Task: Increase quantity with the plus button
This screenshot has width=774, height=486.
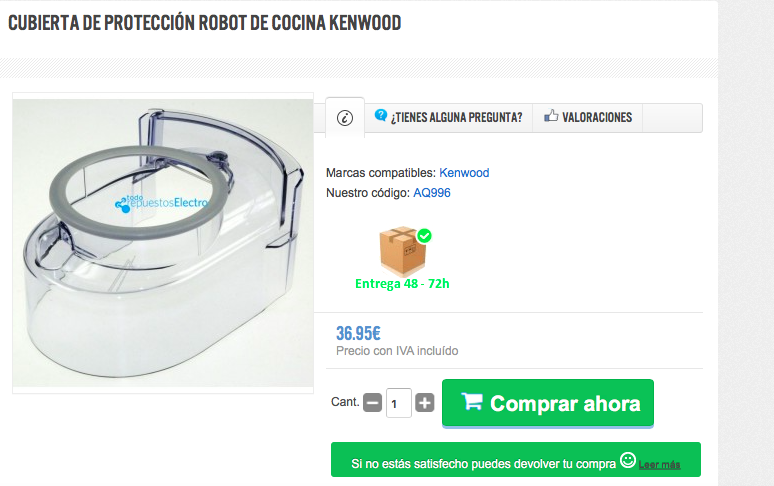Action: point(425,403)
